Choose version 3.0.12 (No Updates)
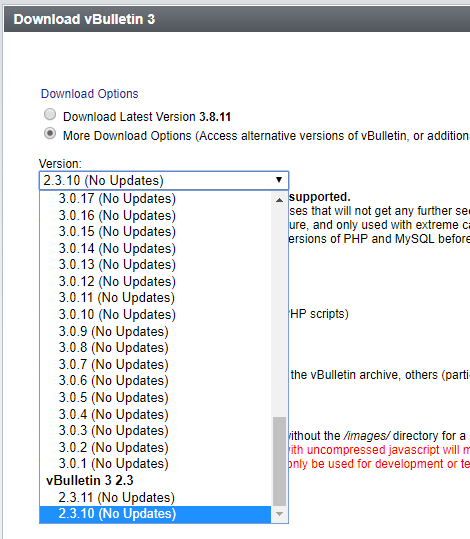Viewport: 470px width, 539px height. click(x=155, y=282)
